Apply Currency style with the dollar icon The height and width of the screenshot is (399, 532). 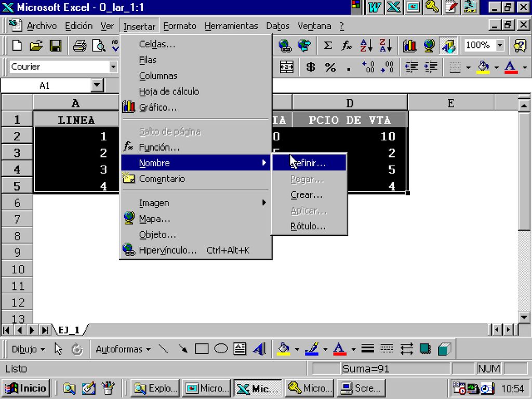pos(311,67)
